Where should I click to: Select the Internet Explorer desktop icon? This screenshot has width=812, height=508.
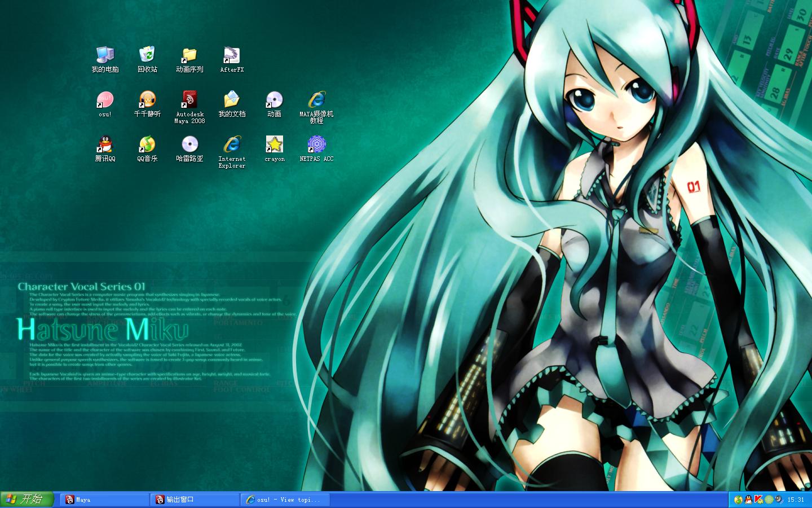[x=232, y=152]
